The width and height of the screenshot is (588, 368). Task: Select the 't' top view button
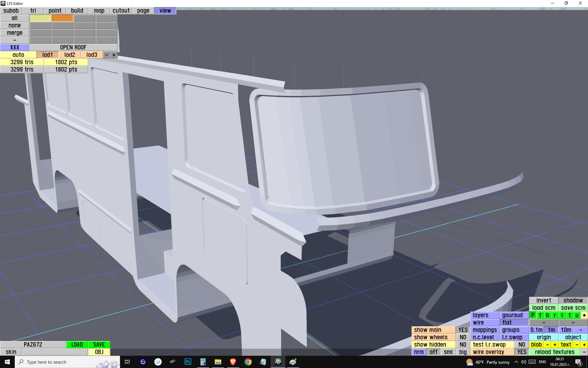(570, 315)
